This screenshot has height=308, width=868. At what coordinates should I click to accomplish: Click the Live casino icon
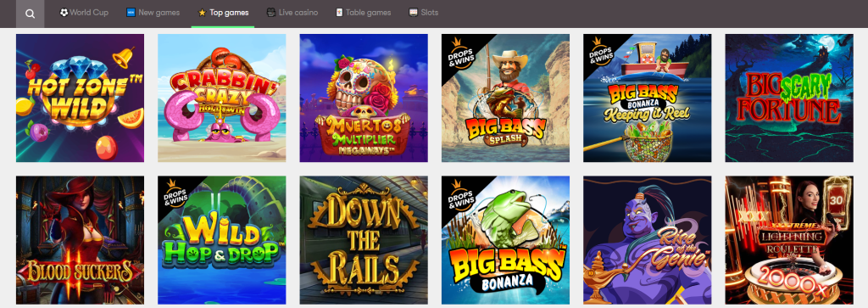click(x=271, y=12)
